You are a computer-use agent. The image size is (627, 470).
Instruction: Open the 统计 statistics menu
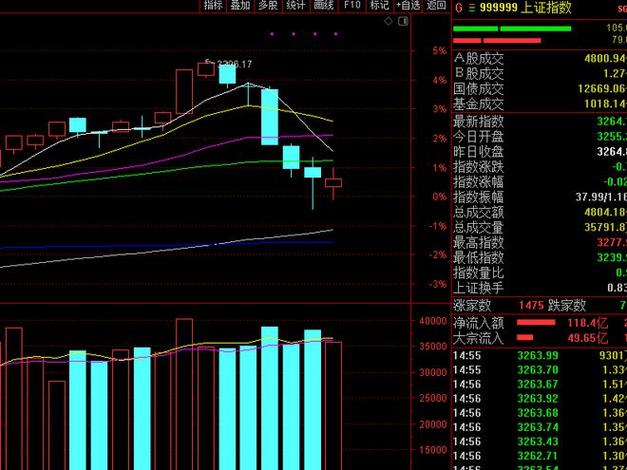click(296, 5)
